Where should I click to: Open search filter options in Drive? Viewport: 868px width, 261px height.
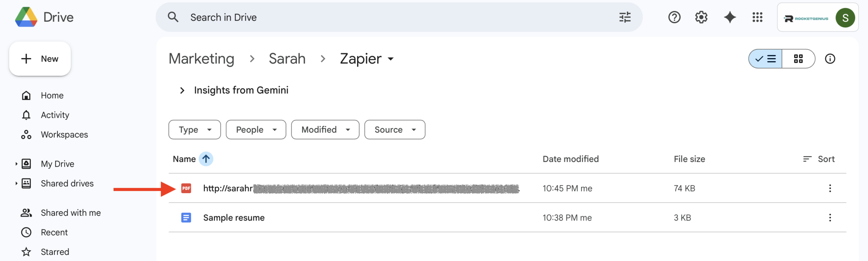pyautogui.click(x=625, y=17)
